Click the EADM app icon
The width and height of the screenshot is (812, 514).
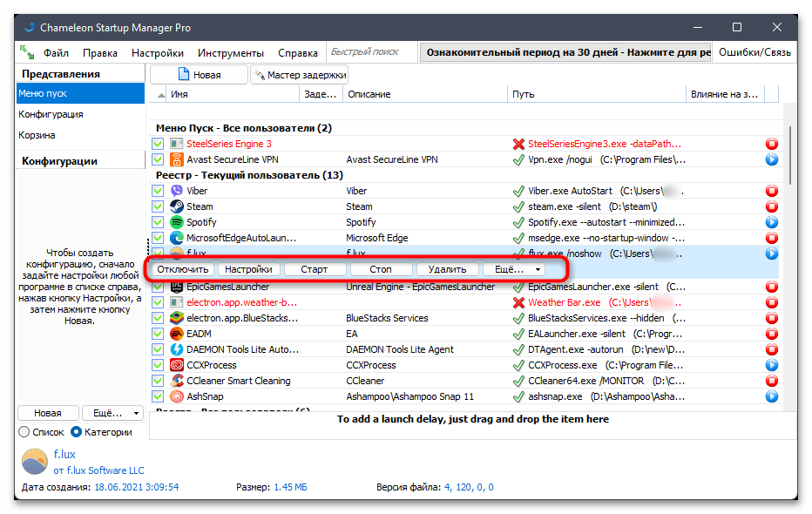[x=177, y=334]
